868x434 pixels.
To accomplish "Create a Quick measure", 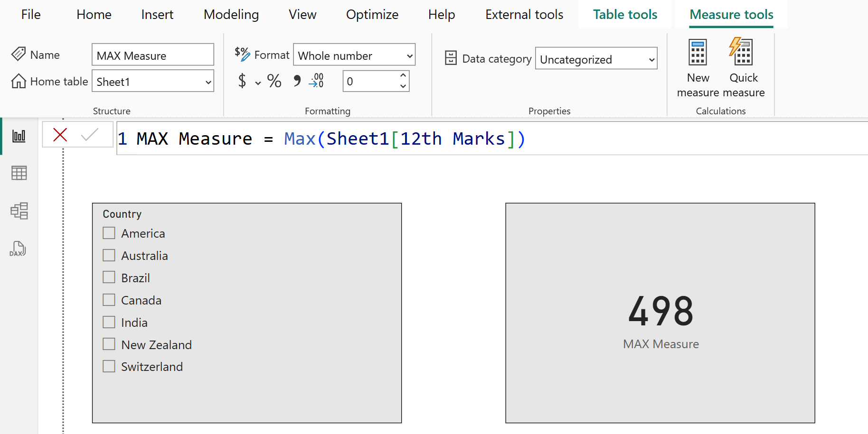I will (x=743, y=67).
